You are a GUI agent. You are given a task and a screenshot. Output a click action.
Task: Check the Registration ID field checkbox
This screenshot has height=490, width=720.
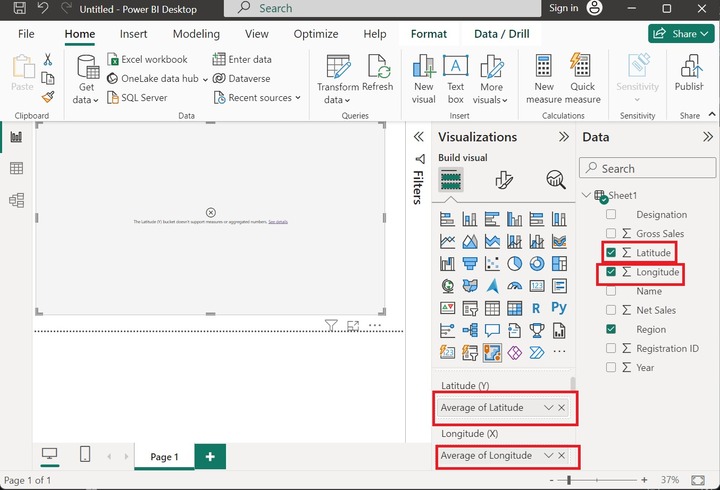click(x=611, y=348)
